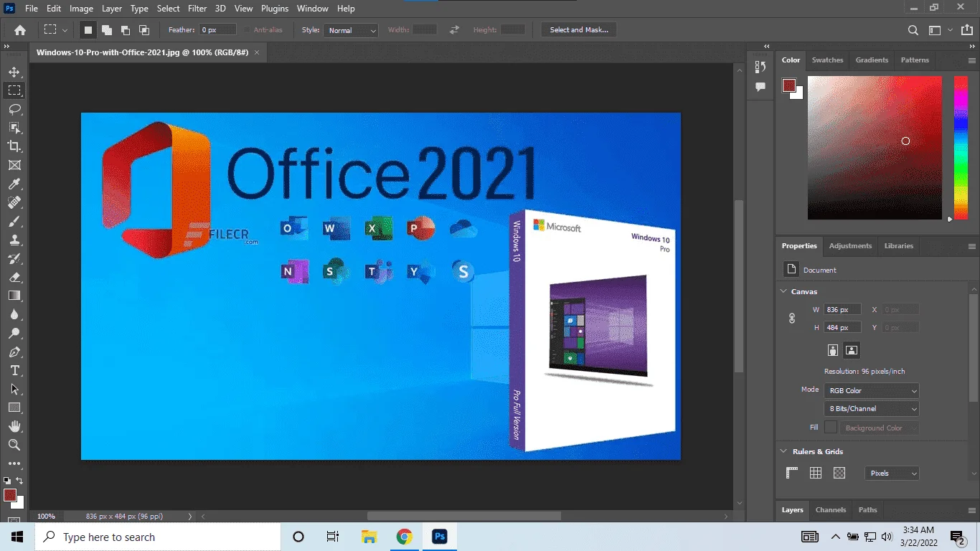
Task: Open the History panel icon
Action: (760, 67)
